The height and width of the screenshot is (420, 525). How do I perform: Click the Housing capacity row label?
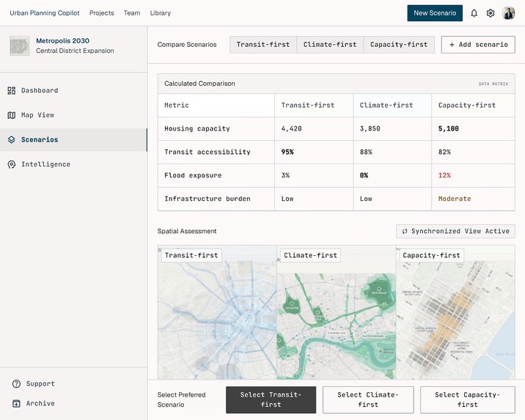(x=197, y=128)
